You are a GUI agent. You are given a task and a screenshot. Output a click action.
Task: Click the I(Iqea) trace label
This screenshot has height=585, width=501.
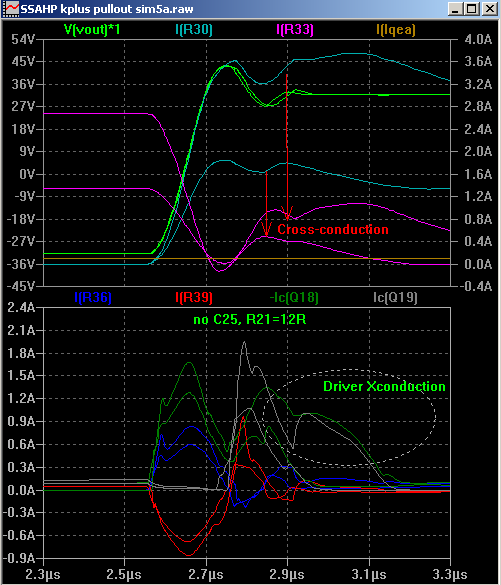[396, 29]
